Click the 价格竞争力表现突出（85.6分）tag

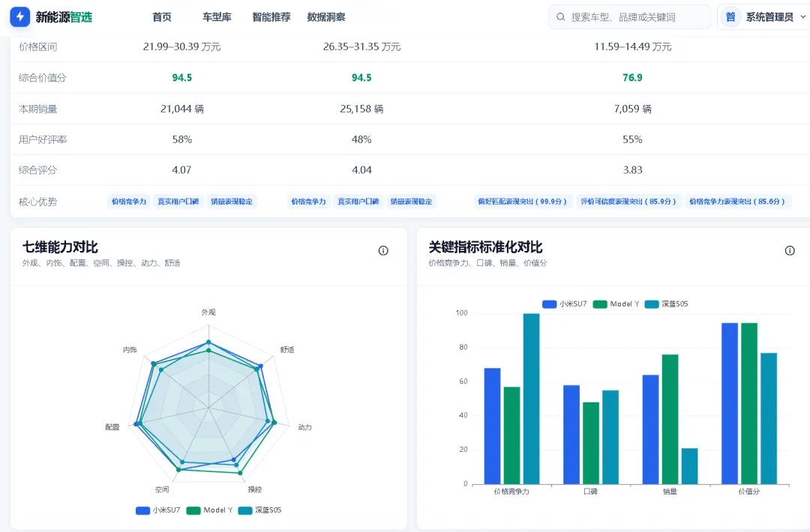pyautogui.click(x=737, y=202)
